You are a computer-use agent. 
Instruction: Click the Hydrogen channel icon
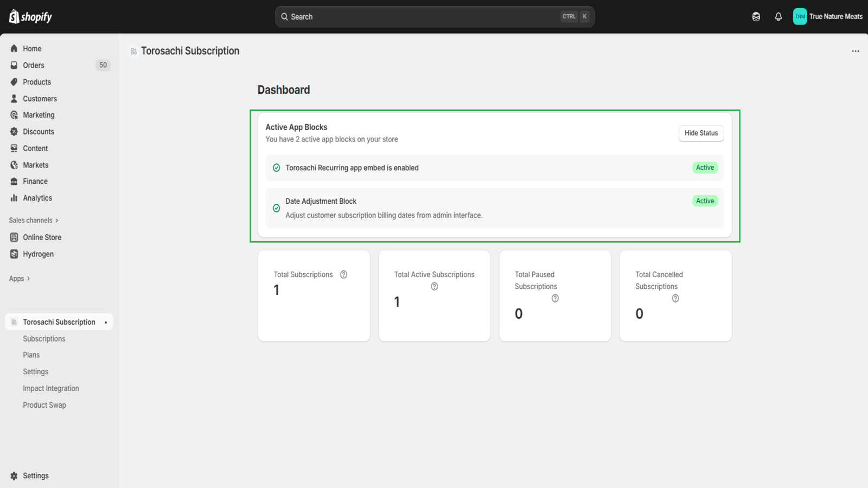coord(14,254)
